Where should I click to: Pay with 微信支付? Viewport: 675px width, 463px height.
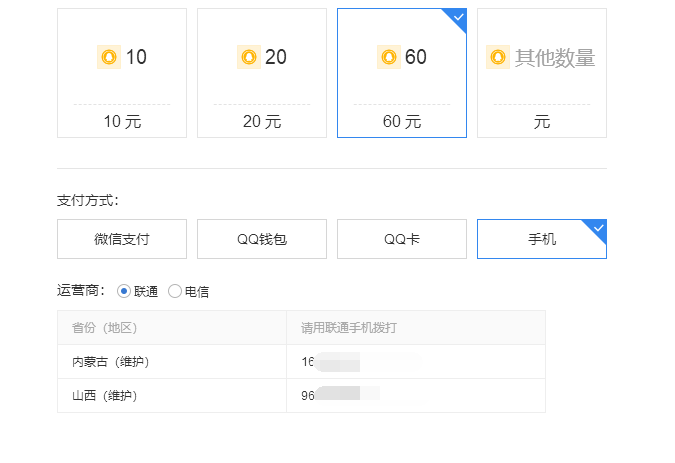pyautogui.click(x=122, y=239)
